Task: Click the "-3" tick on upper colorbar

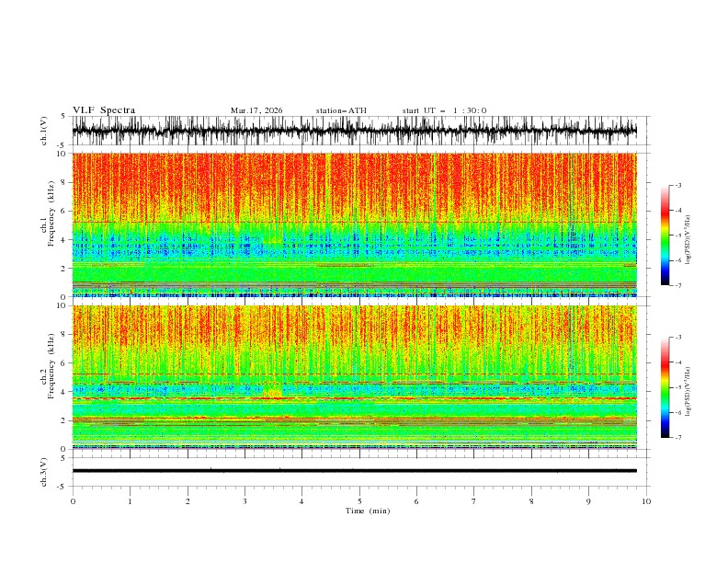Action: point(677,185)
